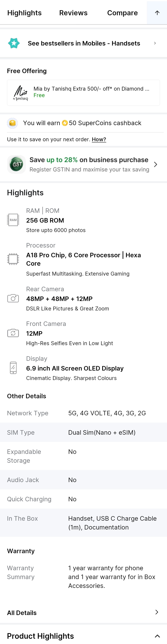Screen dimensions: 167x644
Task: Tap the scroll-to-top arrow icon
Action: click(x=157, y=13)
